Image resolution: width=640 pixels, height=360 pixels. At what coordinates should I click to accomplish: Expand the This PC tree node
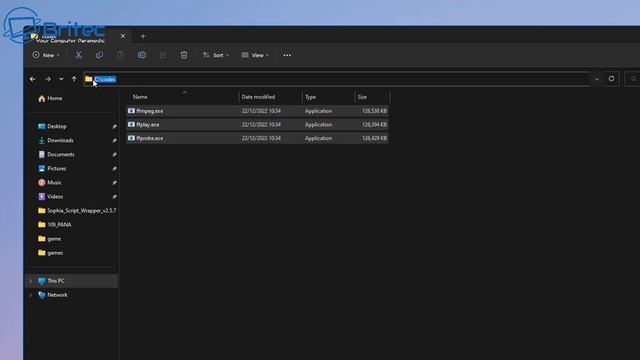tap(31, 281)
